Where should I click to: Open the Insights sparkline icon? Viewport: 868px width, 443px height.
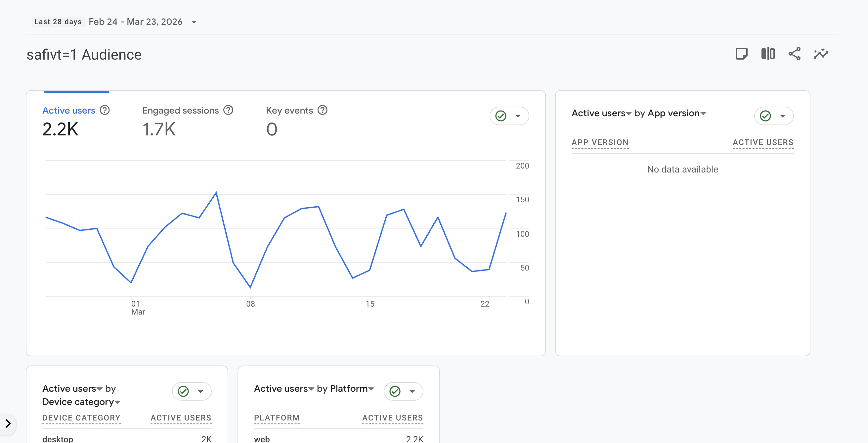click(820, 54)
